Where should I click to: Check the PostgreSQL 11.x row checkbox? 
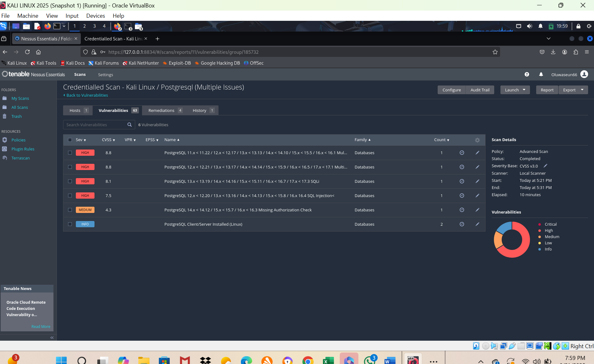point(70,153)
